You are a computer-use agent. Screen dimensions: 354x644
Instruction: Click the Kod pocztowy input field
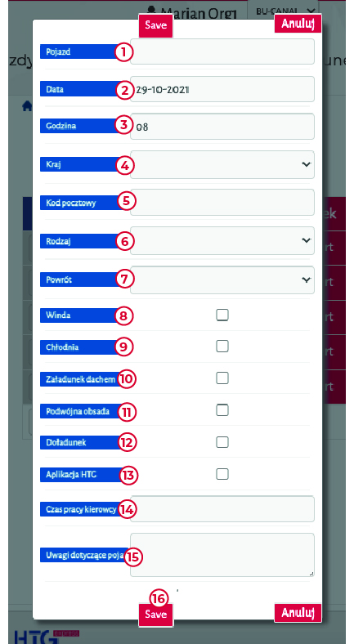pos(222,203)
